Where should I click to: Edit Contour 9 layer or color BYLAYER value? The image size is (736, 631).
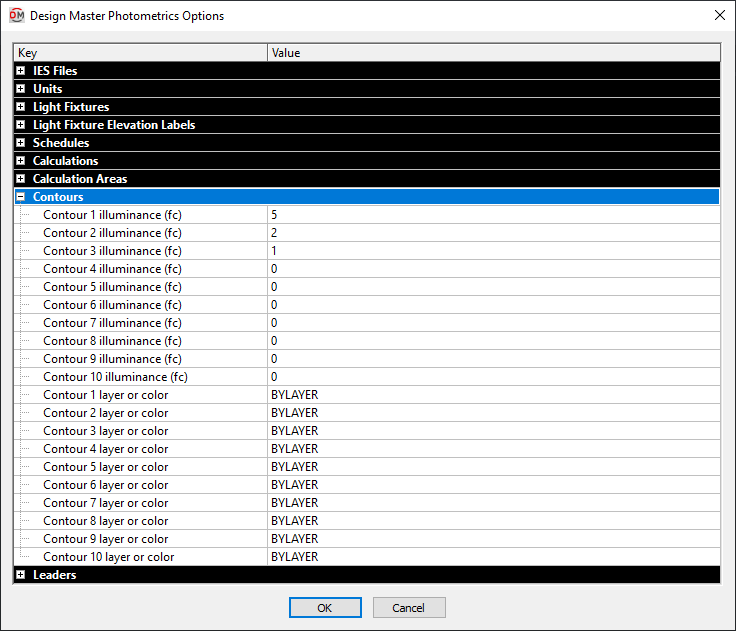494,539
